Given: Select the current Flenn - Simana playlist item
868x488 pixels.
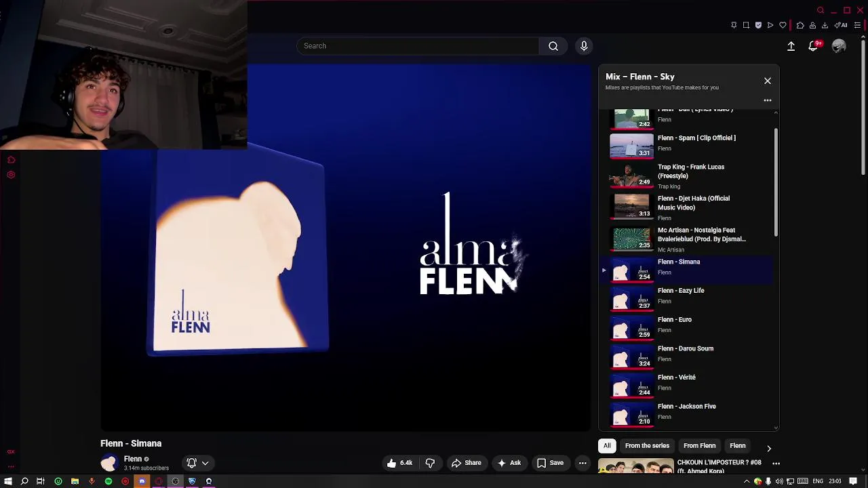Looking at the screenshot, I should [x=688, y=270].
